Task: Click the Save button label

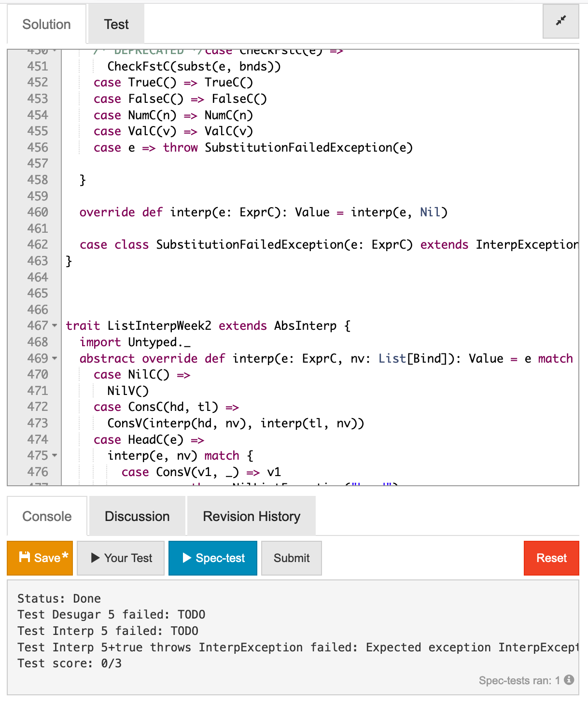Action: click(47, 558)
